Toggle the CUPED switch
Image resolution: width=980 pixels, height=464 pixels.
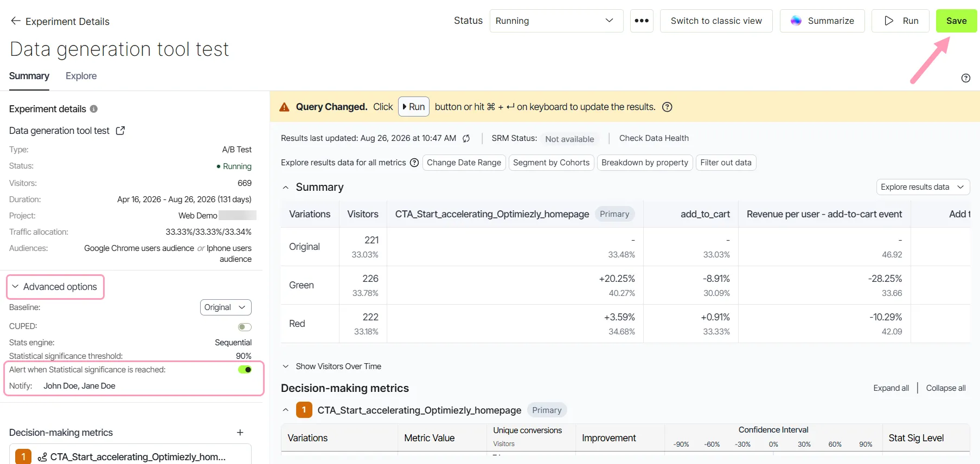click(245, 327)
